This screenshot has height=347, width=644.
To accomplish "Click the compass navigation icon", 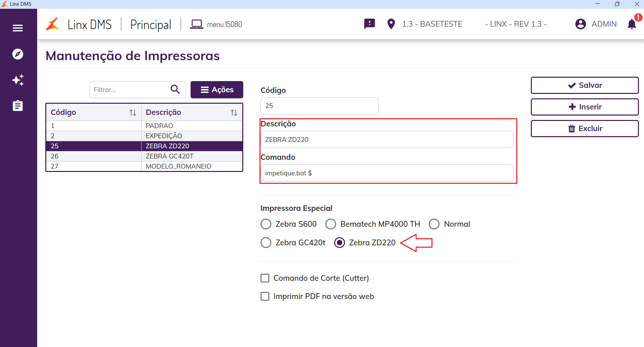I will point(18,54).
